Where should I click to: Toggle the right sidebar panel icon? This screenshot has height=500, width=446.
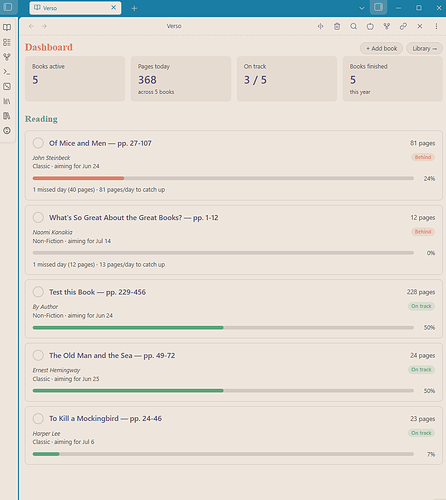(x=378, y=7)
